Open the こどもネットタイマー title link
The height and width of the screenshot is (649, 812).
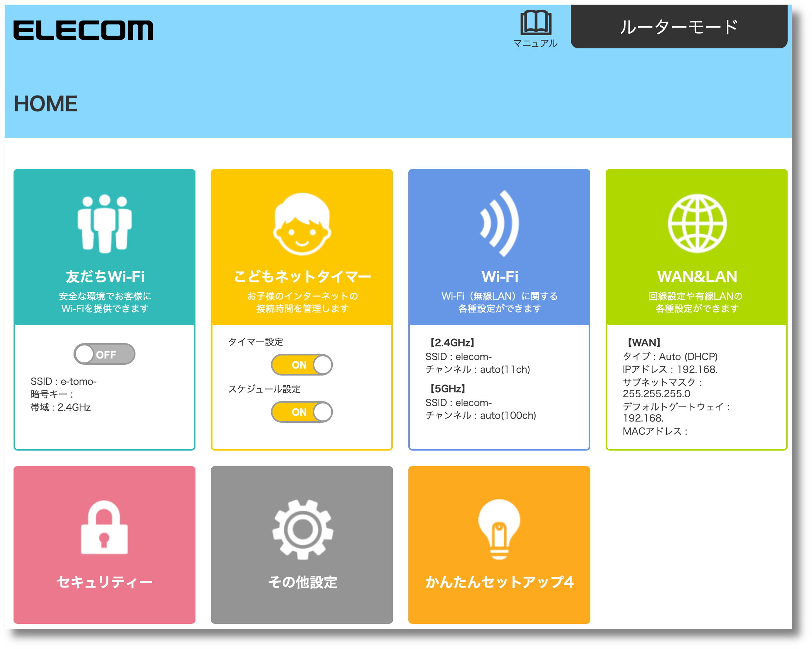(x=302, y=277)
